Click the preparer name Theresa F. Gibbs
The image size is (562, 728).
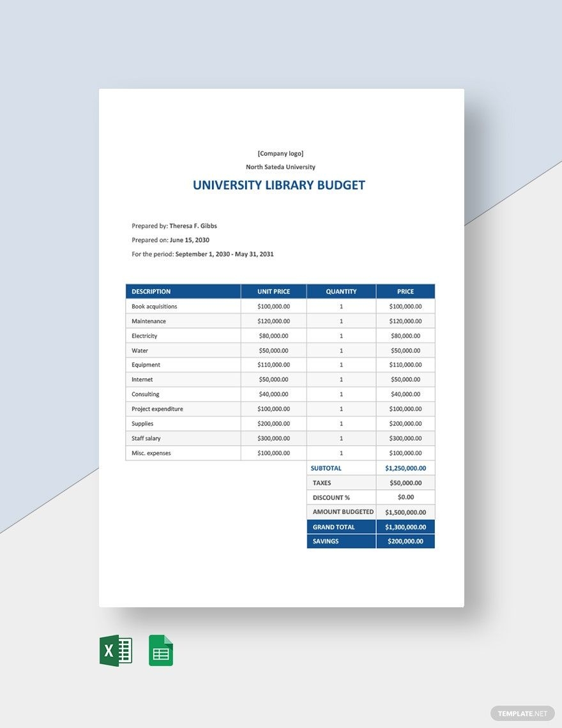coord(193,226)
